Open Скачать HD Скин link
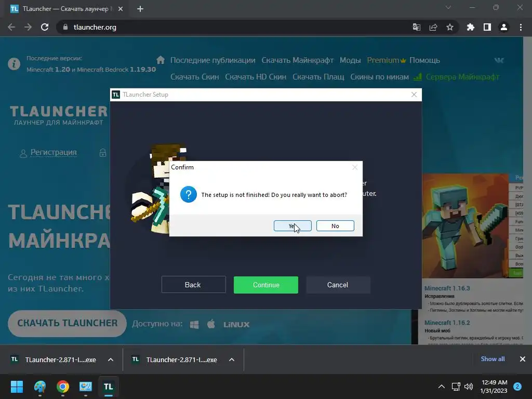532x399 pixels. click(x=256, y=77)
